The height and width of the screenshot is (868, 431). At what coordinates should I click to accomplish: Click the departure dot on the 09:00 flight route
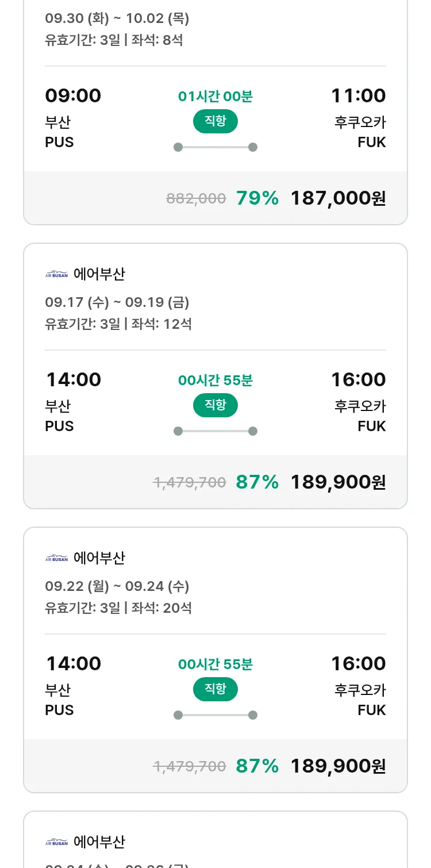coord(178,147)
